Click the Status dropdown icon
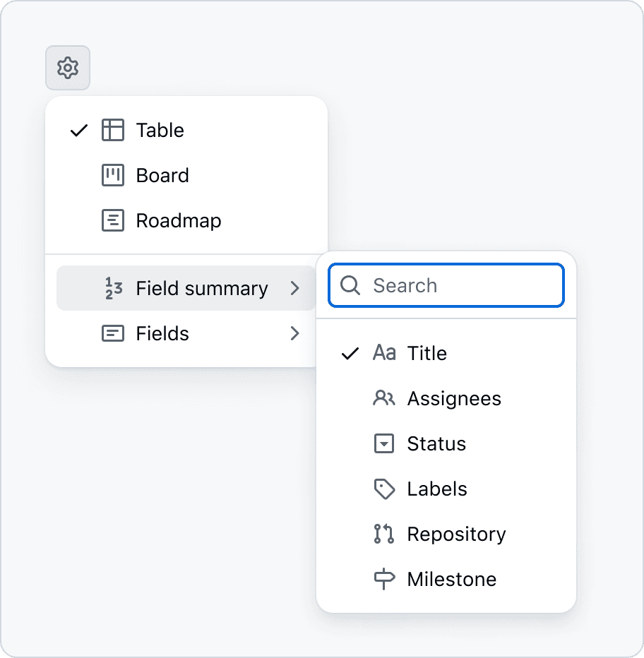The height and width of the screenshot is (658, 644). point(383,443)
